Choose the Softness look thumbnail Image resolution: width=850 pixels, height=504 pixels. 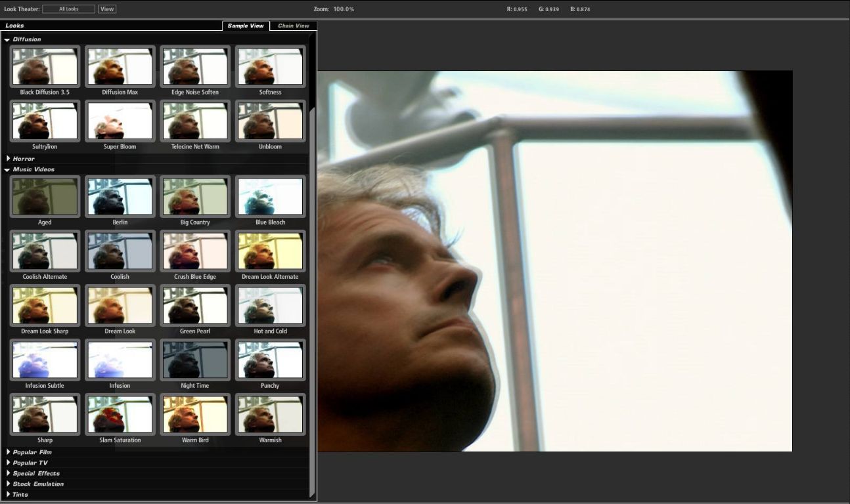[x=270, y=66]
